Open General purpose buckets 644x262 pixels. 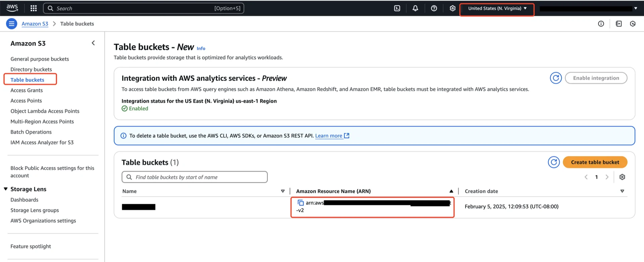(x=40, y=59)
